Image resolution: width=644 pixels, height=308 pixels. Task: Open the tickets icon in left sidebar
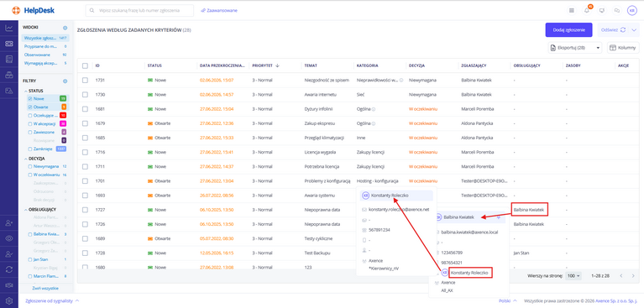(x=8, y=44)
